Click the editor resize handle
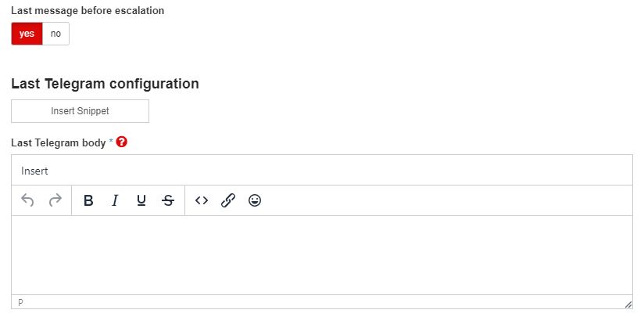The height and width of the screenshot is (317, 644). click(628, 304)
